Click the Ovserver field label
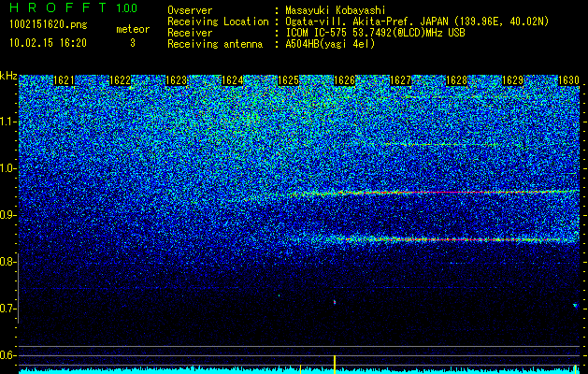Viewport: 588px width, 374px height. (190, 10)
